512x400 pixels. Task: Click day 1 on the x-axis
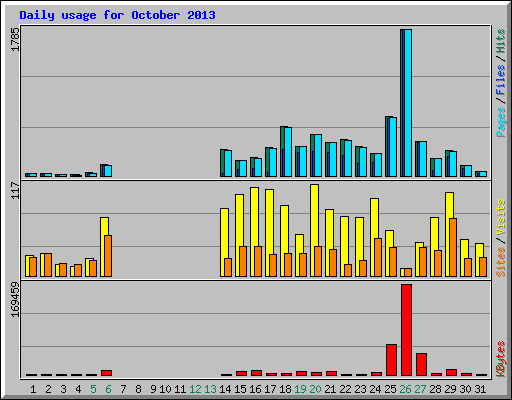[x=33, y=389]
